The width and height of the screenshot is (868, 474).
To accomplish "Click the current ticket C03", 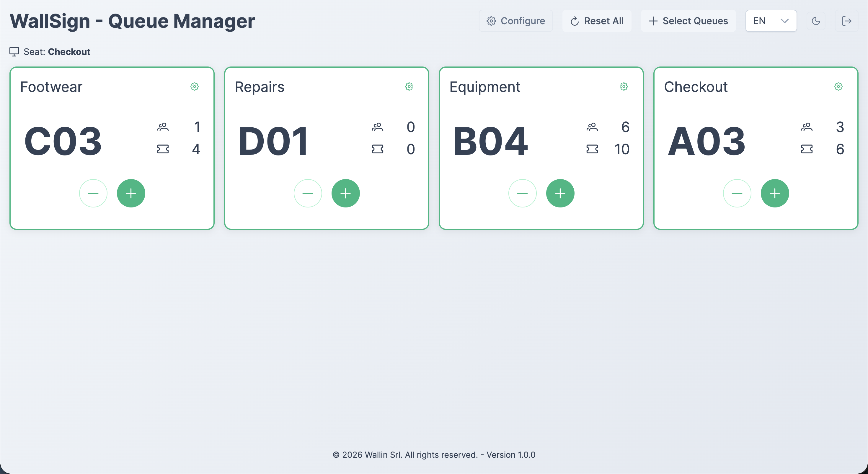I will [x=63, y=141].
